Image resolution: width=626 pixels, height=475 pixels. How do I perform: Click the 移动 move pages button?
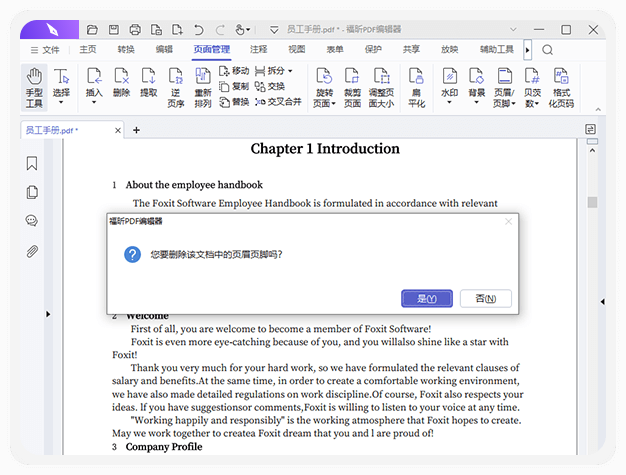tap(234, 71)
